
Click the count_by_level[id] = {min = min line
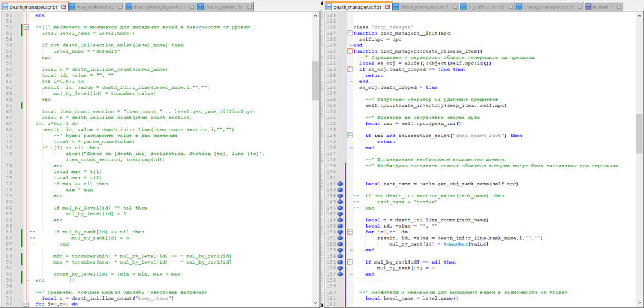(x=118, y=274)
